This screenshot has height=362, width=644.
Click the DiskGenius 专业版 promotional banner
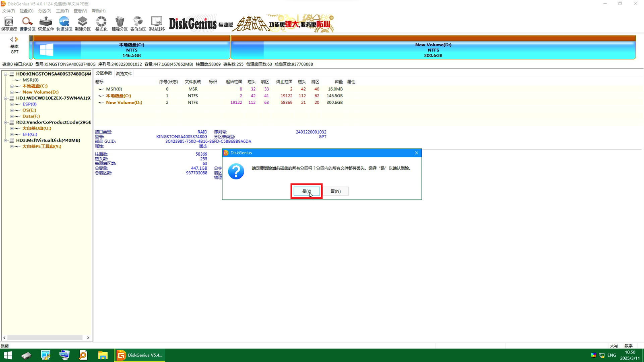pos(251,24)
